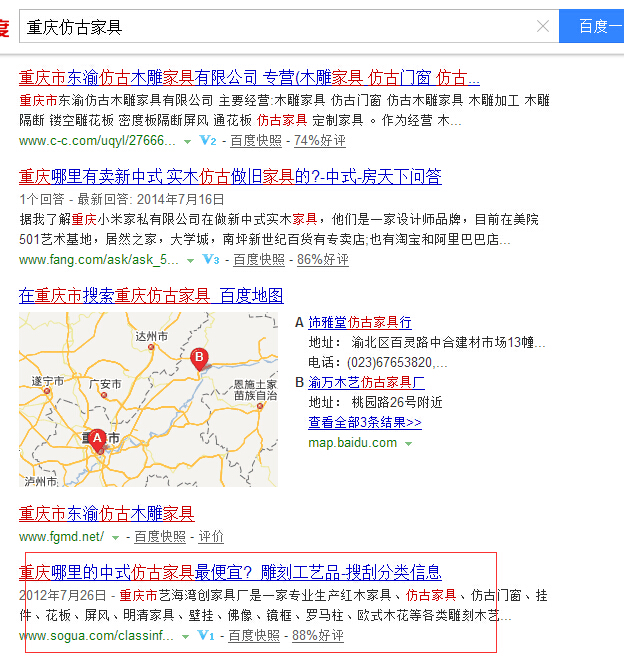This screenshot has height=658, width=624.
Task: Open 百度快照 for the sogua.com result
Action: pos(254,636)
